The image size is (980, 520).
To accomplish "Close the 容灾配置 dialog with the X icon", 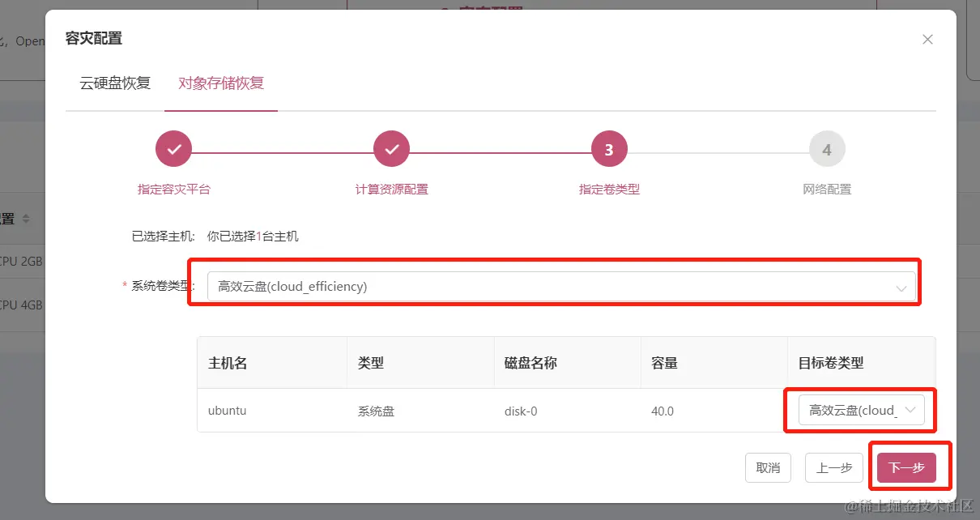I will 927,40.
